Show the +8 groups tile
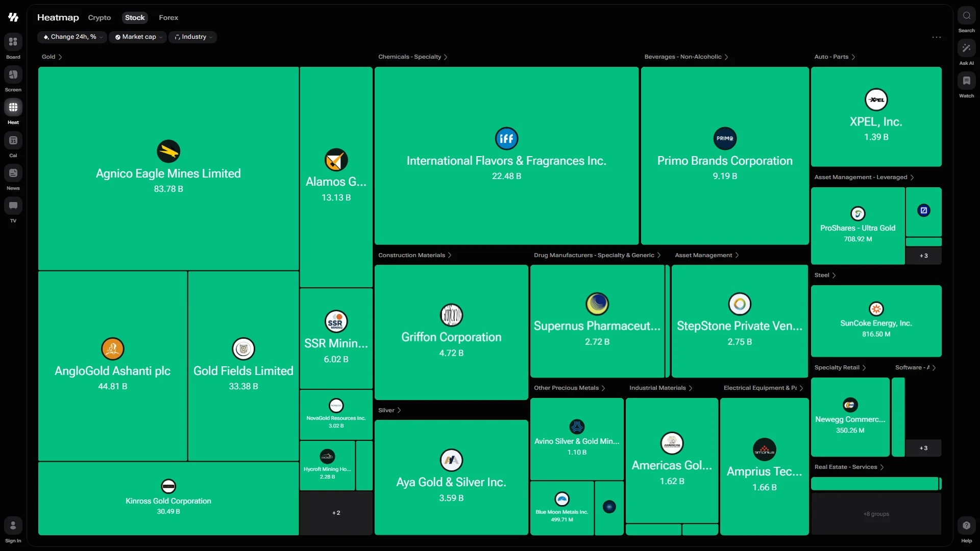 click(x=876, y=514)
